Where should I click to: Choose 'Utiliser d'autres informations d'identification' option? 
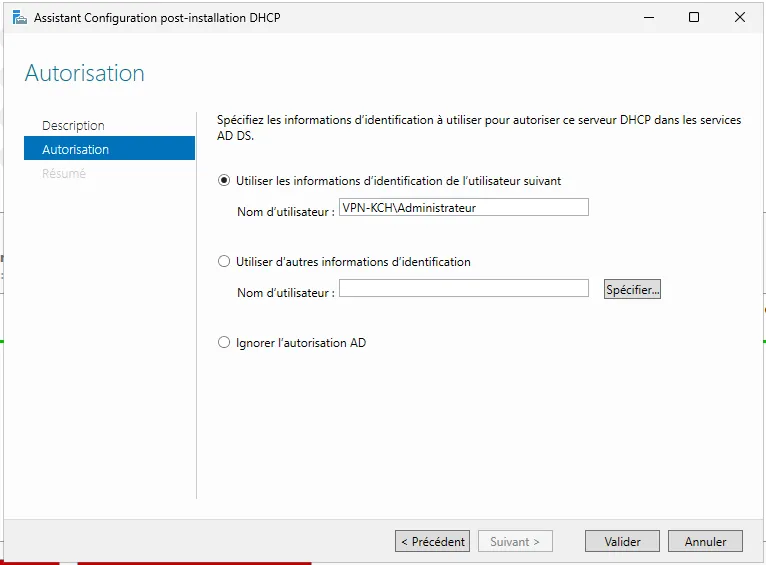(224, 262)
